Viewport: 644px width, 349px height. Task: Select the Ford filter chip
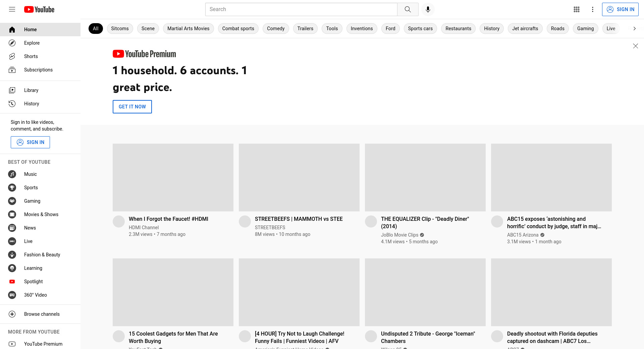pos(390,29)
